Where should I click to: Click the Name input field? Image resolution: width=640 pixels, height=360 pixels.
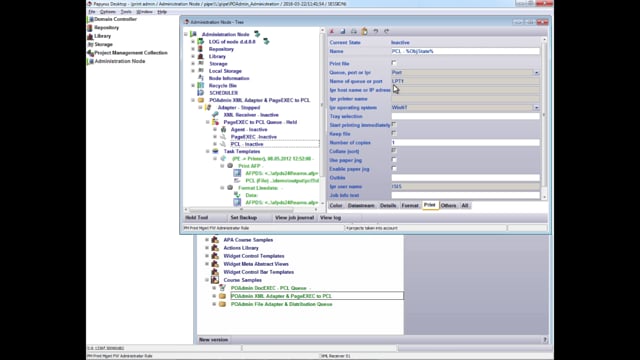[465, 51]
